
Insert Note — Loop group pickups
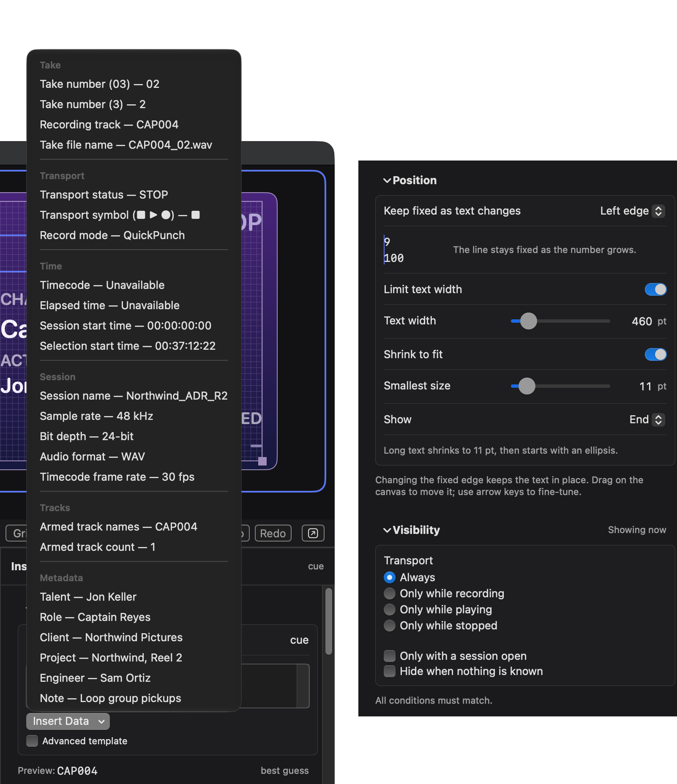tap(134, 698)
